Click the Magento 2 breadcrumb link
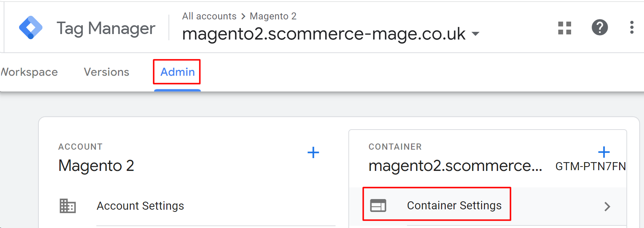Viewport: 644px width, 228px height. click(273, 16)
